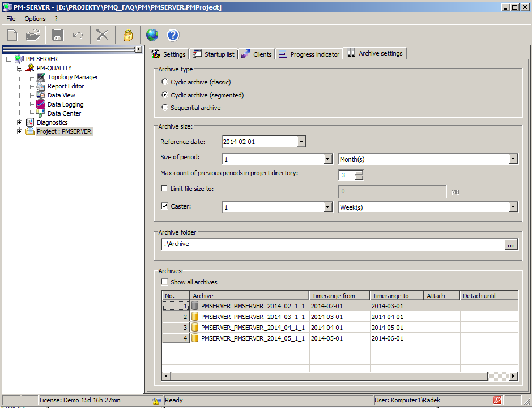
Task: Click the Open folder toolbar icon
Action: [33, 35]
